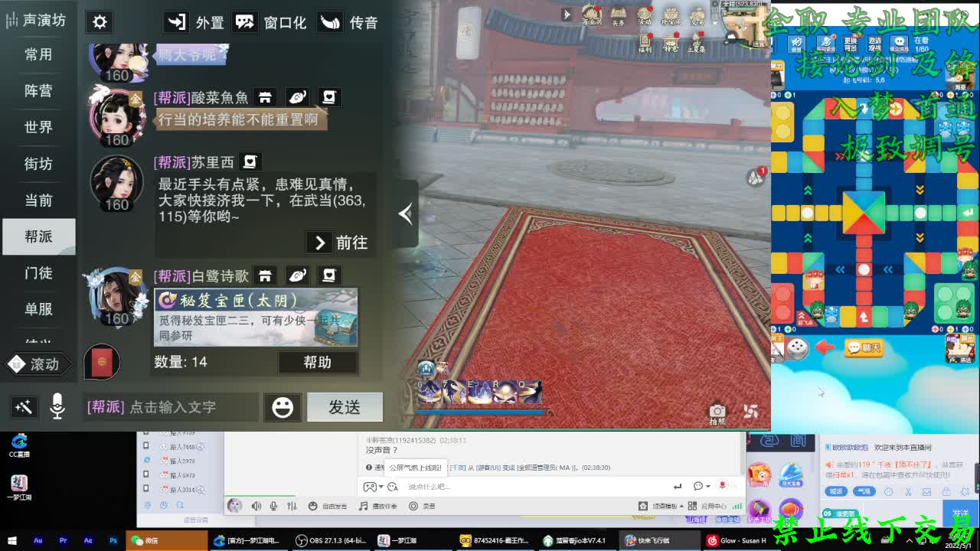
Task: Toggle microphone icon in voice app toolbar
Action: pos(273,506)
